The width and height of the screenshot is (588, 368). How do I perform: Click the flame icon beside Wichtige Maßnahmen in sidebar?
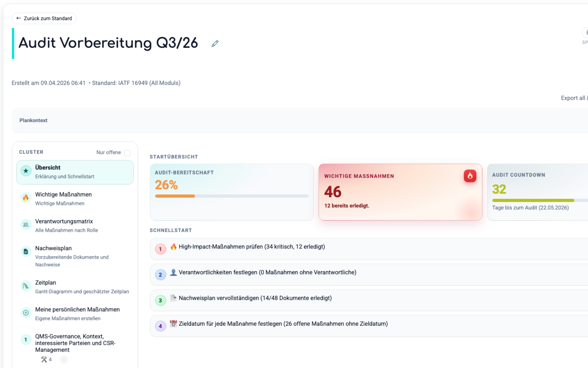click(x=25, y=198)
